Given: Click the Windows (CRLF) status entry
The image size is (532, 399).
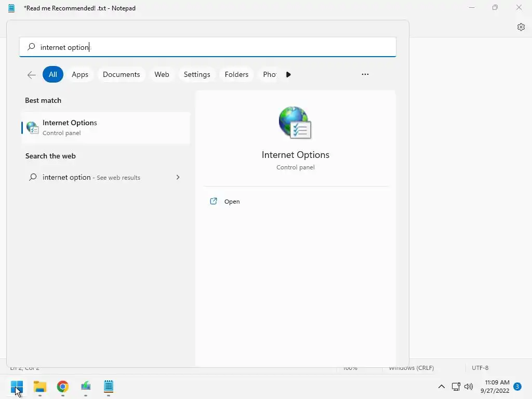Looking at the screenshot, I should (x=411, y=369).
